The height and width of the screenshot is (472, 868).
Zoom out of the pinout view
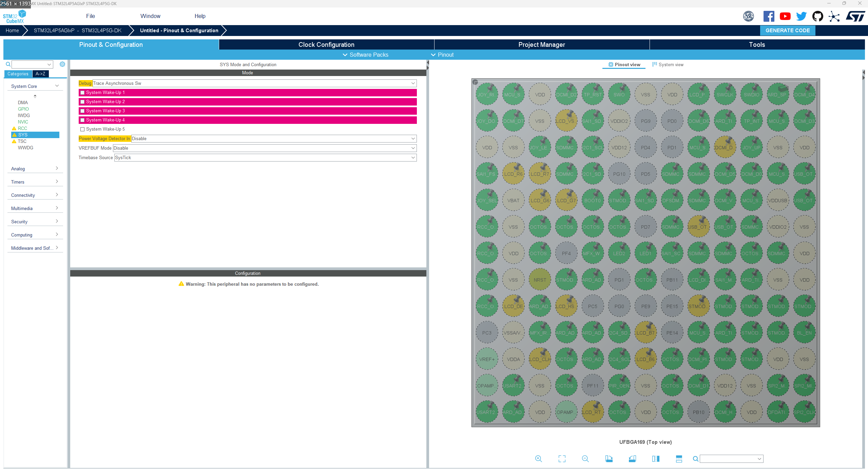tap(585, 459)
